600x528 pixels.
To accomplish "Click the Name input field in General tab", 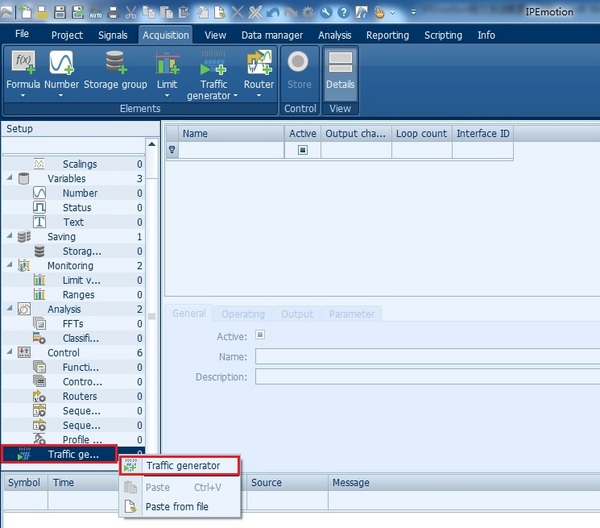I will [427, 356].
